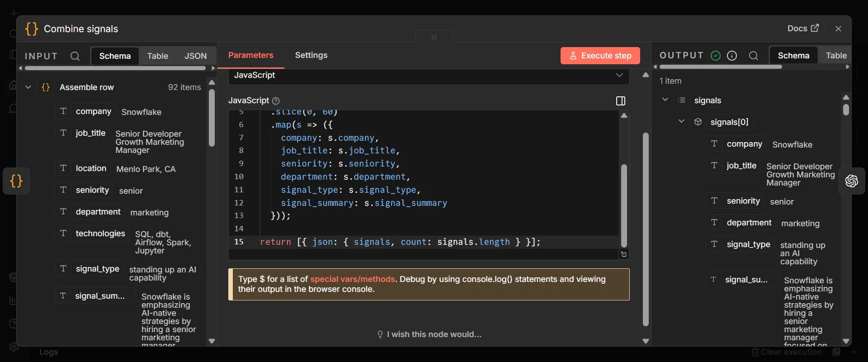Search the OUTPUT panel data
868x362 pixels.
coord(754,56)
